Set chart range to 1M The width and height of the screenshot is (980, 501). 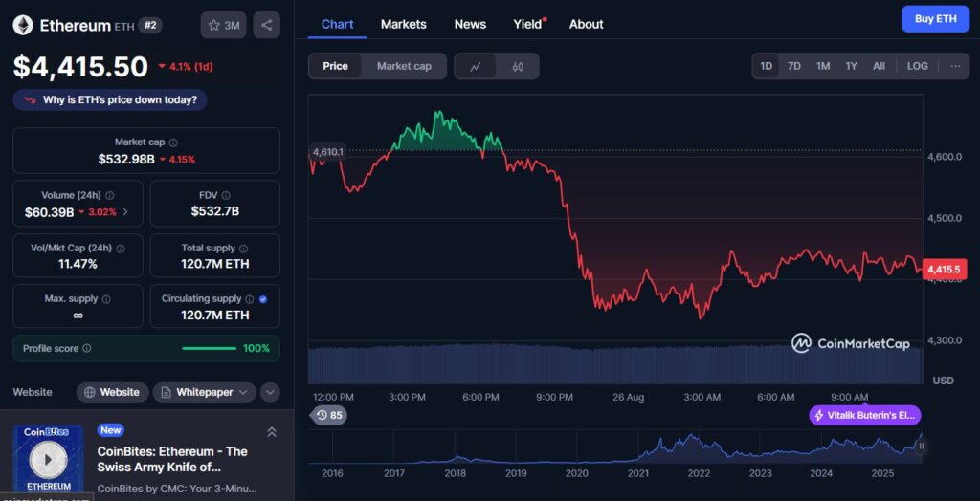click(x=823, y=66)
